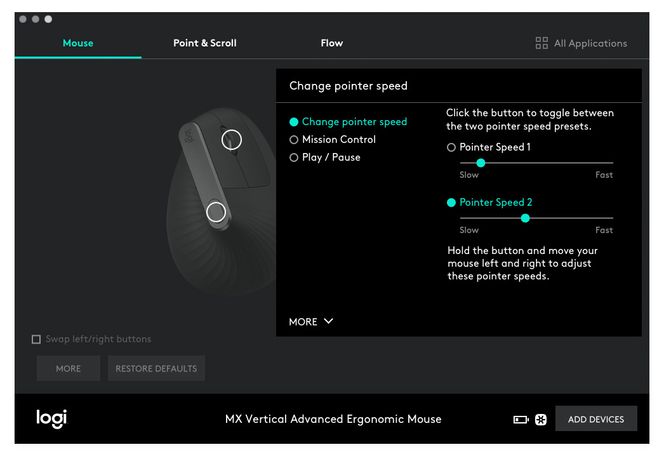Click the "Hold the button and move" instruction text

point(523,263)
